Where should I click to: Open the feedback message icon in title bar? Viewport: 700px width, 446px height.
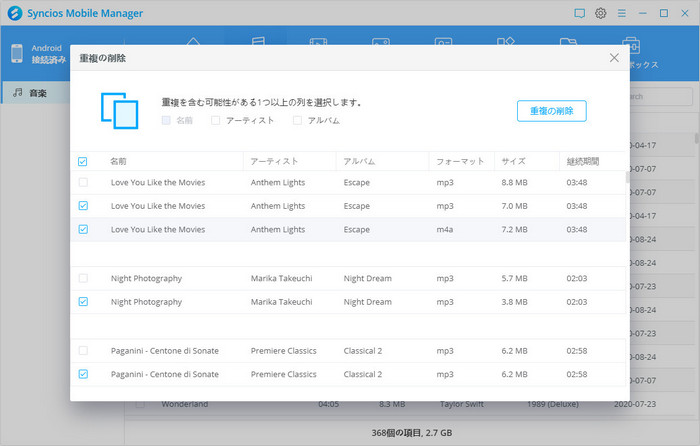click(x=579, y=13)
